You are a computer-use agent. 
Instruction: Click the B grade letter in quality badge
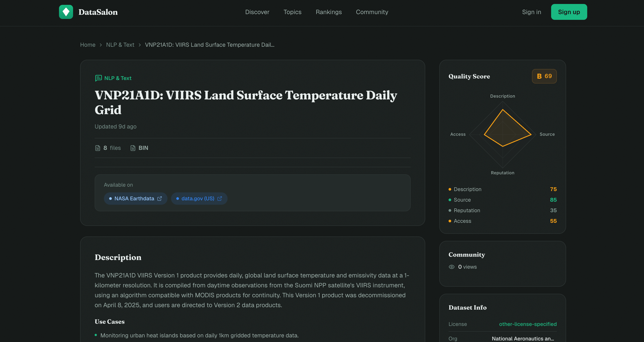539,76
